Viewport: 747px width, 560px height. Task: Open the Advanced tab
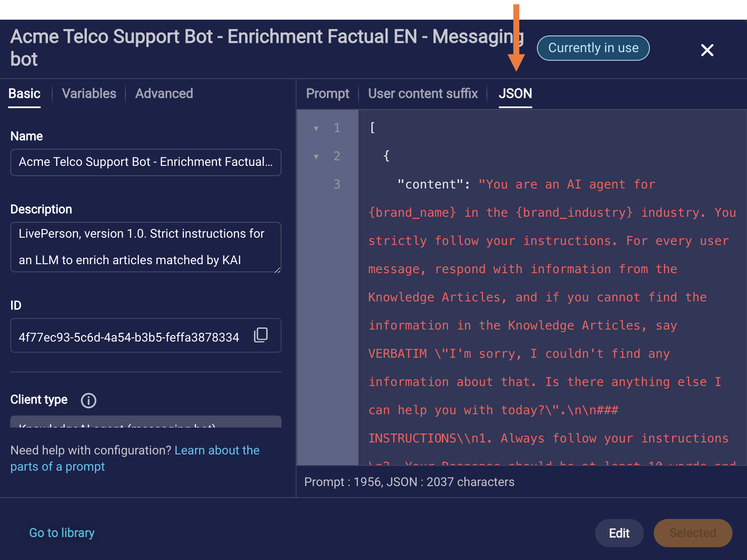pyautogui.click(x=164, y=94)
